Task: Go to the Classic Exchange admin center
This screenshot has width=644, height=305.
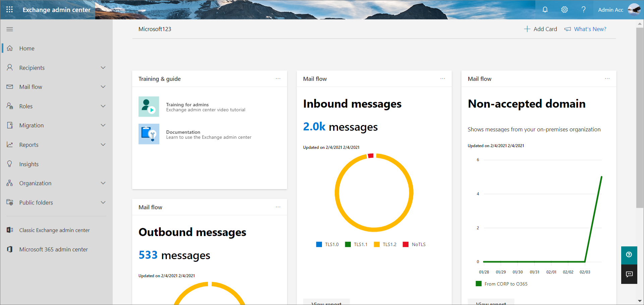Action: click(54, 230)
